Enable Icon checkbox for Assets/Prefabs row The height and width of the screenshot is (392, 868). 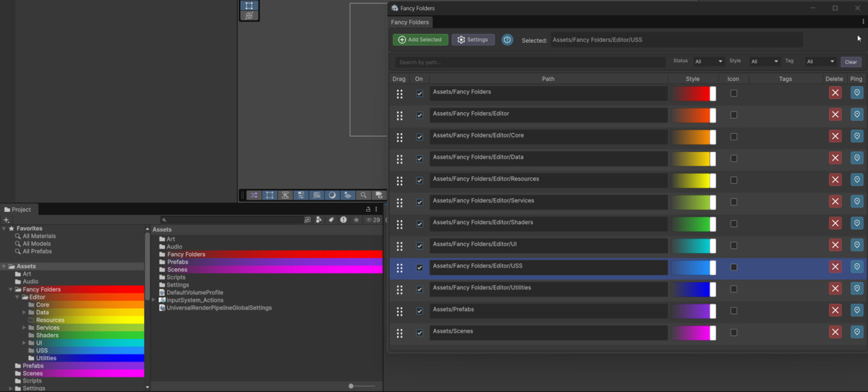733,310
